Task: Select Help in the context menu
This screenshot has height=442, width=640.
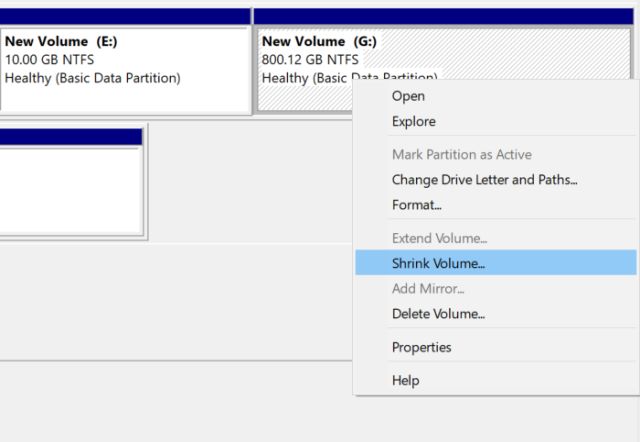Action: pos(496,380)
